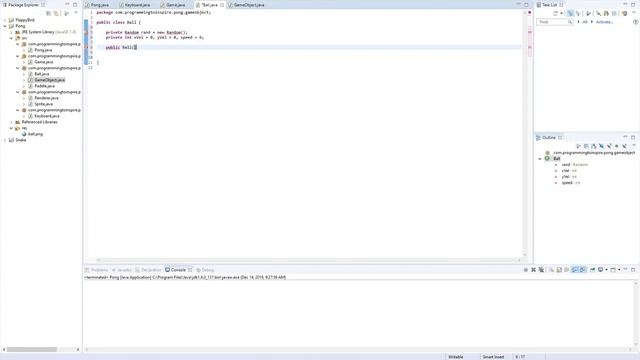The width and height of the screenshot is (640, 360).
Task: Click New Task icon in Task List
Action: coord(556,13)
